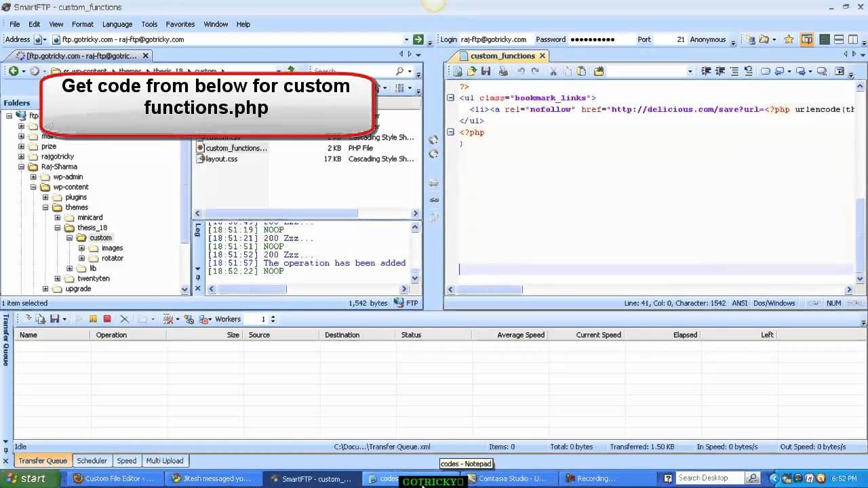Expand the wp-admin folder node
868x488 pixels.
click(x=33, y=177)
